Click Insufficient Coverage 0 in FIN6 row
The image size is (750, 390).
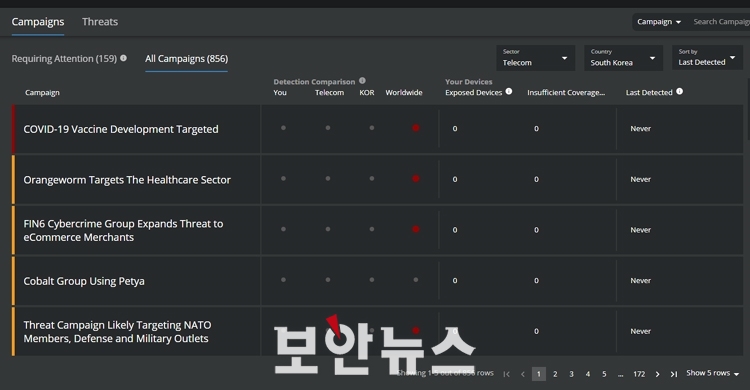(x=536, y=230)
